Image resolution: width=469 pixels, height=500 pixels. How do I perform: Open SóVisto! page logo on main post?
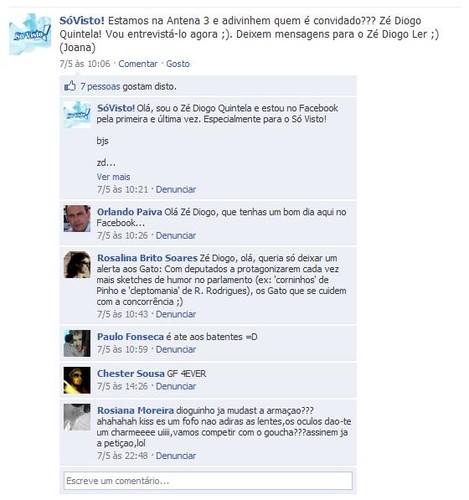click(30, 34)
